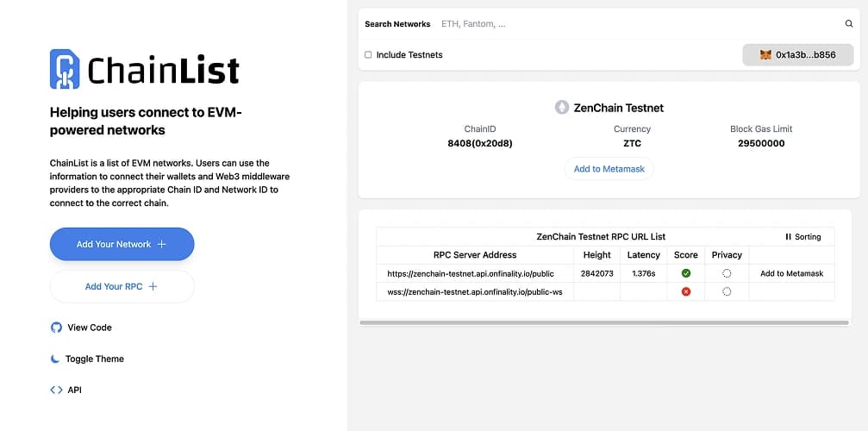Click the moon icon for Toggle Theme
This screenshot has height=431, width=868.
click(55, 359)
